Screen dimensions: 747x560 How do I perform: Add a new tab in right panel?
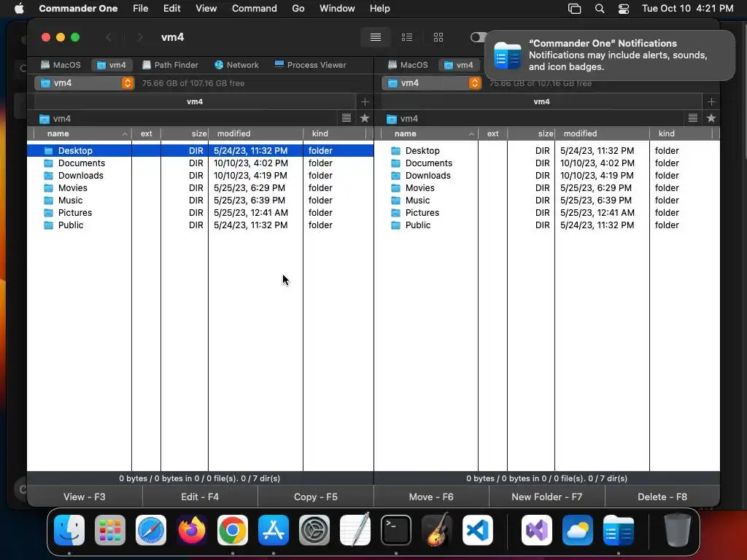(x=711, y=101)
